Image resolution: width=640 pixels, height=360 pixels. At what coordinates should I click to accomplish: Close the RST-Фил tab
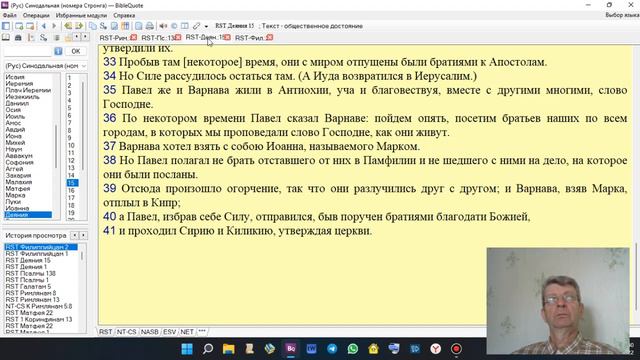pyautogui.click(x=269, y=38)
